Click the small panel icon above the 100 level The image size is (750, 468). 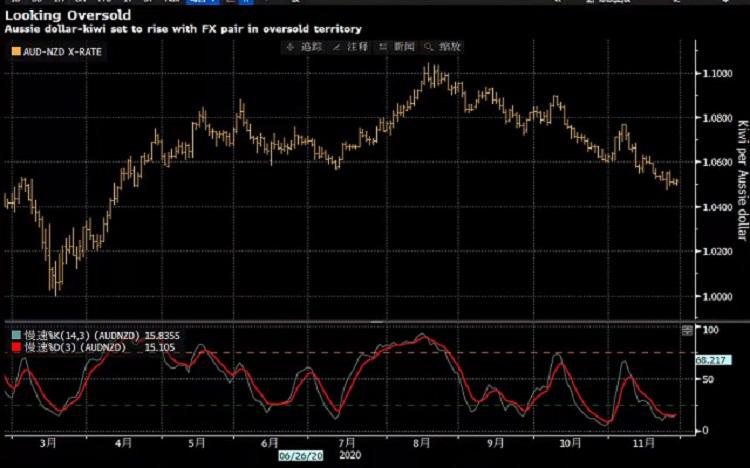click(685, 328)
